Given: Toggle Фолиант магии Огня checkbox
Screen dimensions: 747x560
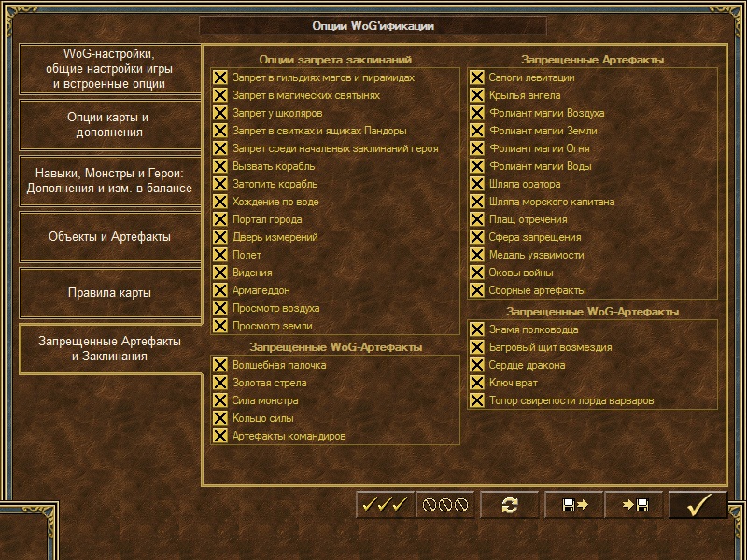Looking at the screenshot, I should coord(477,148).
